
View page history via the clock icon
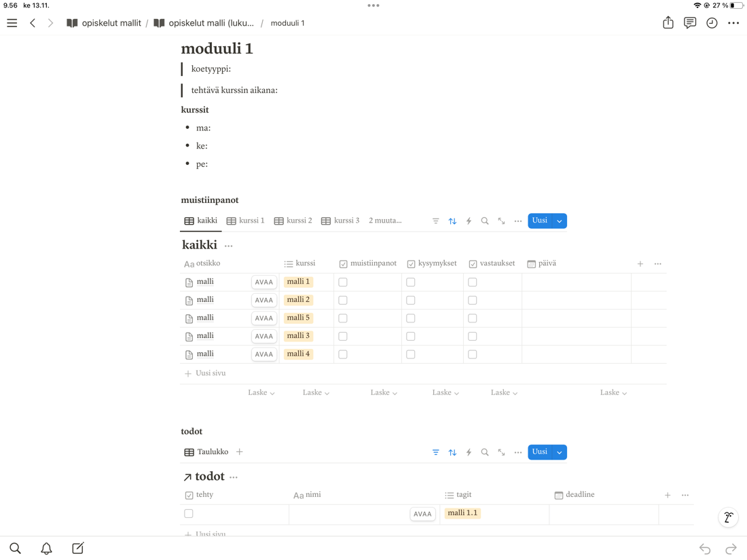712,22
